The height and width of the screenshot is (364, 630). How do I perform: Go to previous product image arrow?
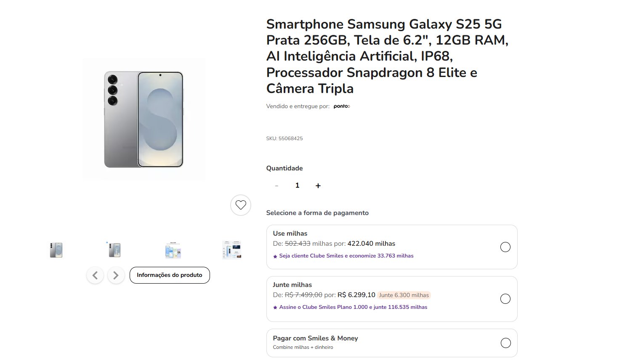click(x=95, y=275)
